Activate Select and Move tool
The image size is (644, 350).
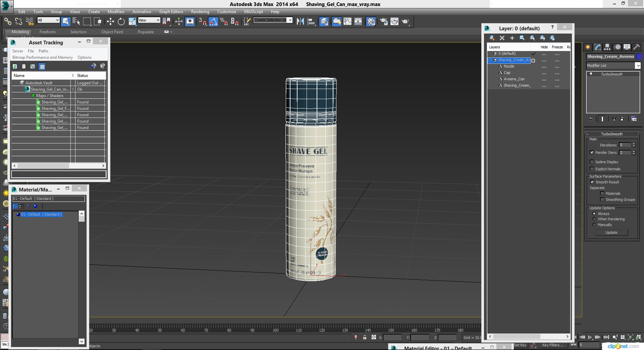[110, 21]
